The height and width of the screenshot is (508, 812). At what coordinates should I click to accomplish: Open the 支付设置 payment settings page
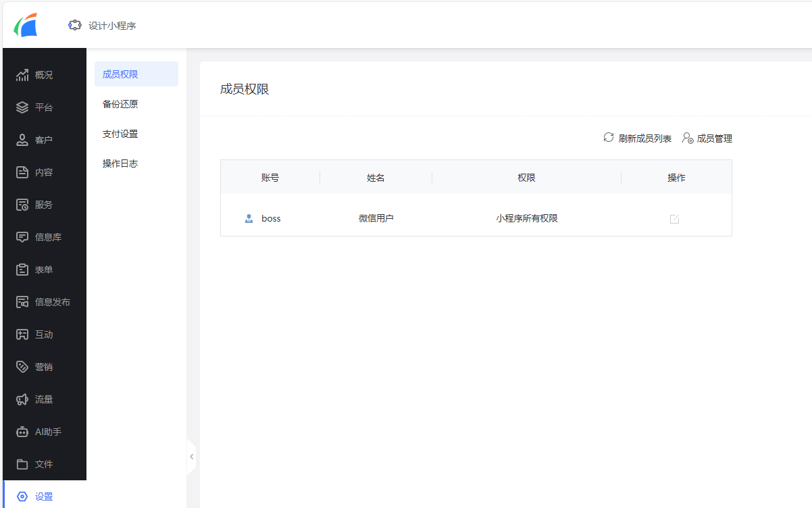click(x=120, y=133)
